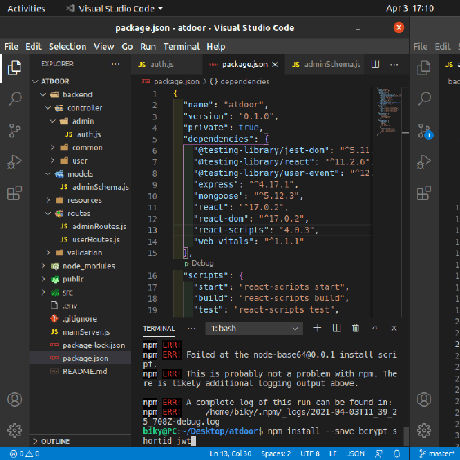Open the Search view in activity bar
This screenshot has width=460, height=460.
point(15,99)
